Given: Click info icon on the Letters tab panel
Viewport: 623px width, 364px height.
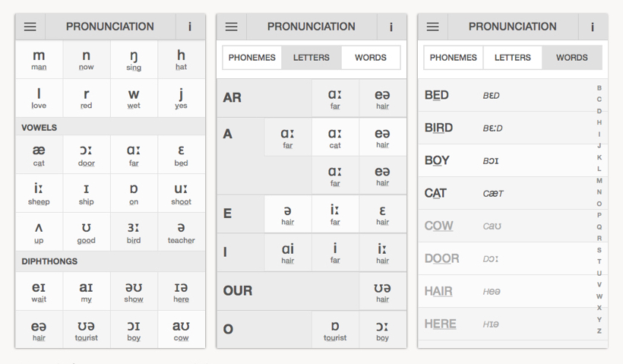Looking at the screenshot, I should click(391, 27).
